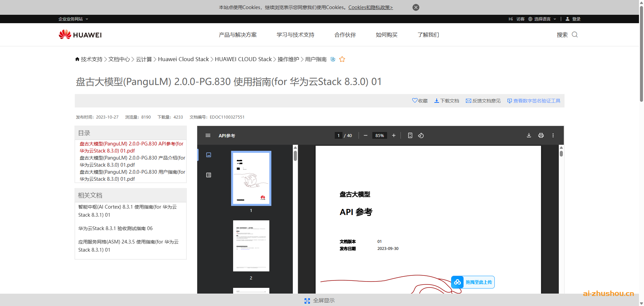Viewport: 644px width, 306px height.
Task: Toggle the star bookmark next to the breadcrumb
Action: coord(342,59)
